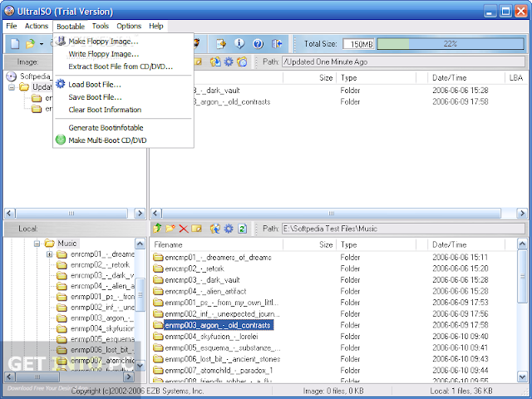Sort the image list by the Size column header
Screen dimensions: 532x399
pyautogui.click(x=310, y=78)
